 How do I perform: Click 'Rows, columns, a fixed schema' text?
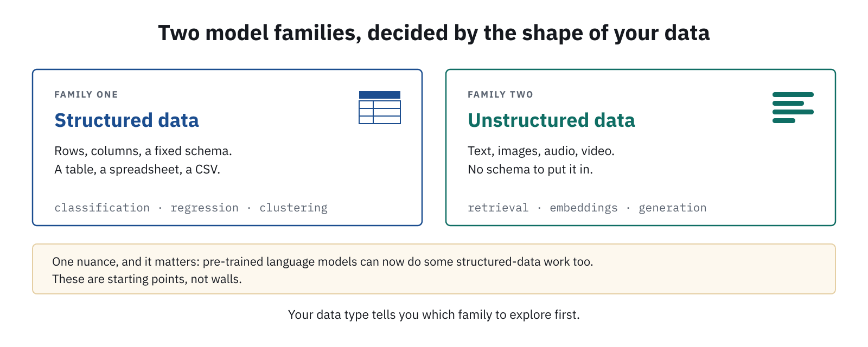click(143, 151)
